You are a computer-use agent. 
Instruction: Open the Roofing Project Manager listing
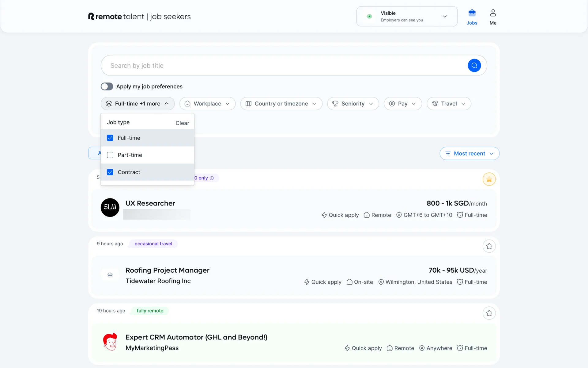167,270
